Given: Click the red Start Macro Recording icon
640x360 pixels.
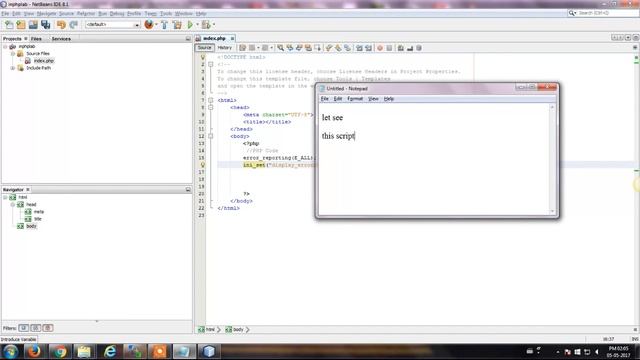Looking at the screenshot, I should click(380, 48).
